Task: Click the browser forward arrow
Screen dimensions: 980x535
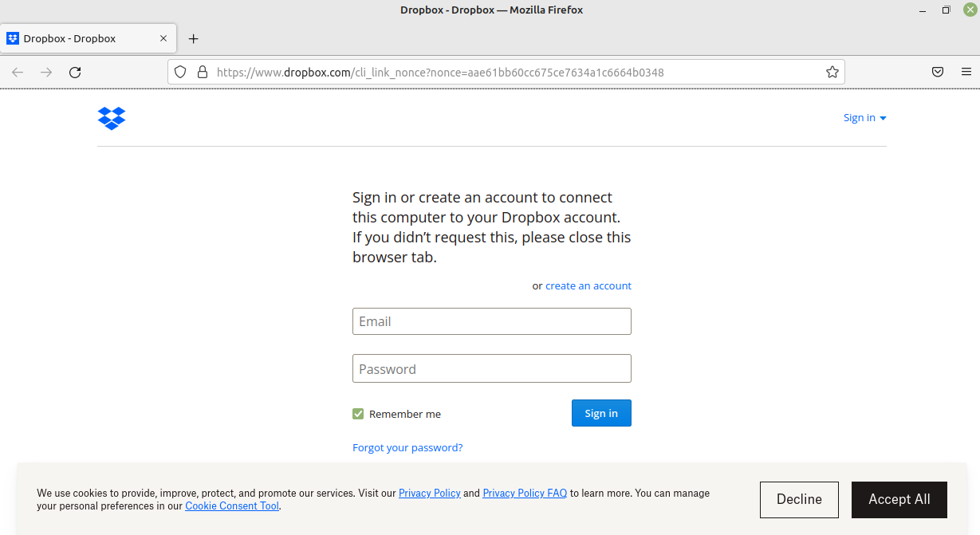Action: (46, 73)
